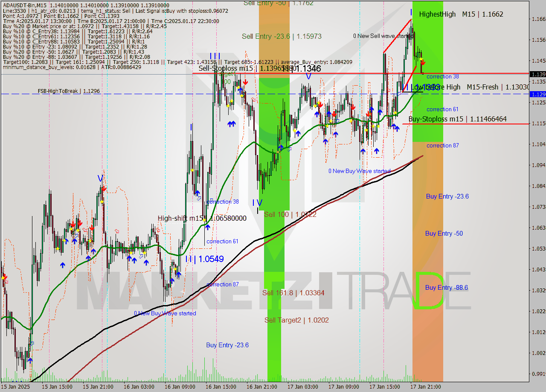Screen dimensions: 546x392
Task: Click the red Buy-Stoploss horizontal line
Action: pyautogui.click(x=466, y=124)
